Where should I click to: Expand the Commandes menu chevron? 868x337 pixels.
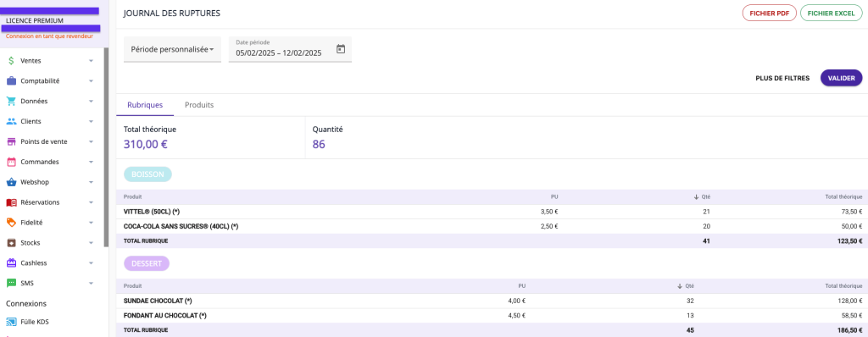(92, 162)
